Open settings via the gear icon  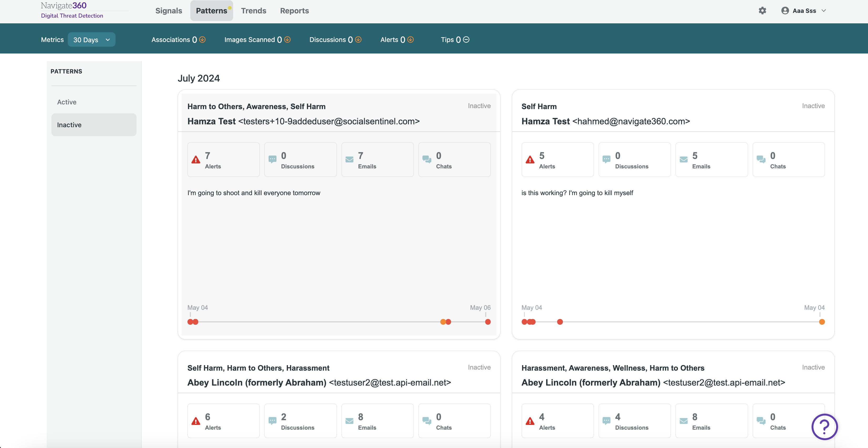pos(762,11)
